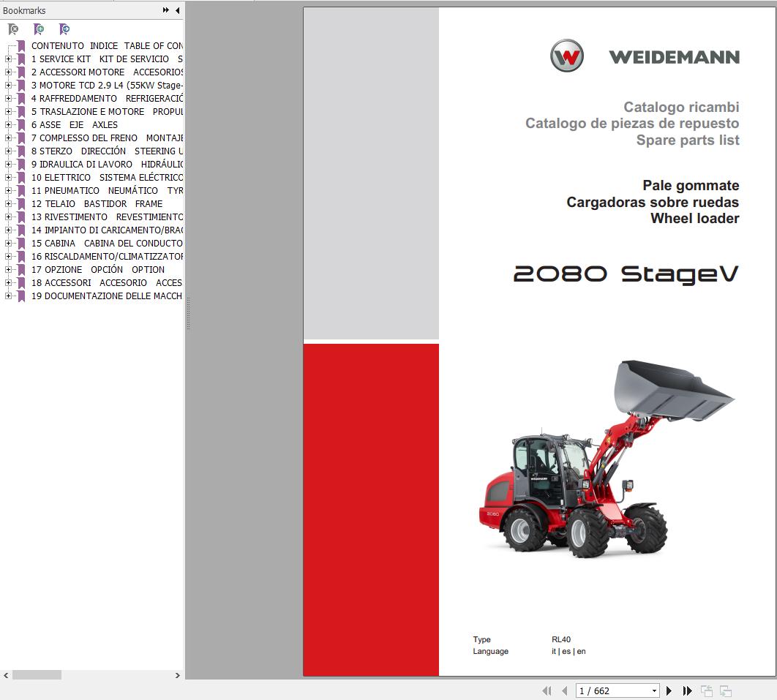Expand the 10 ELETTRICO bookmark
This screenshot has height=700, width=777.
pos(8,177)
